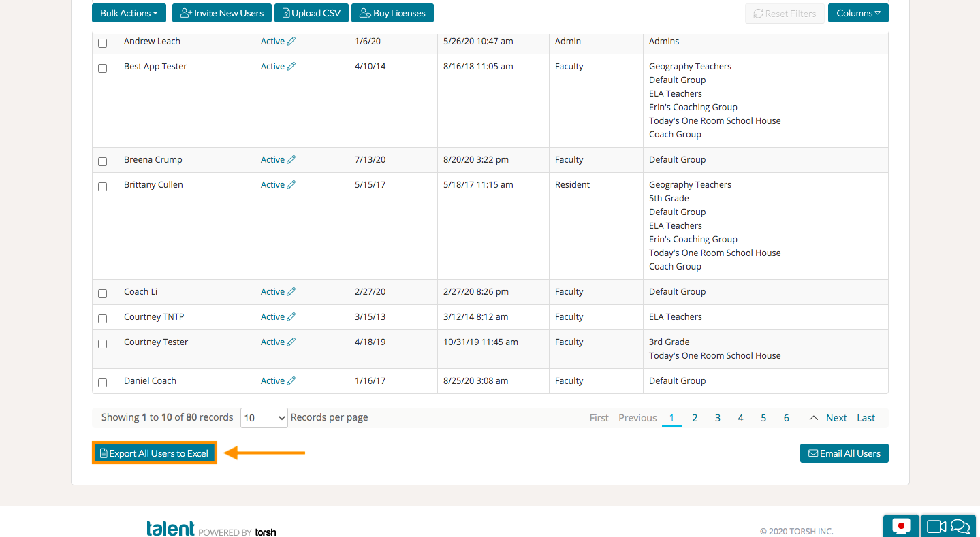Image resolution: width=980 pixels, height=537 pixels.
Task: Tick the checkbox next to Daniel Coach
Action: point(103,383)
